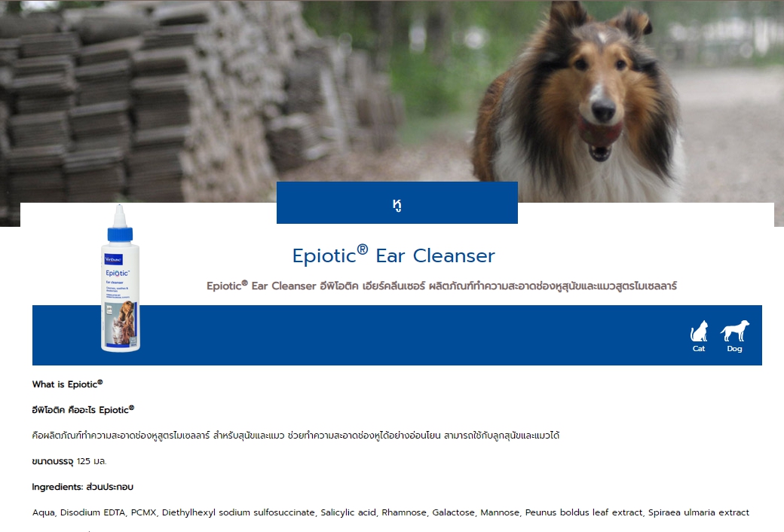This screenshot has height=532, width=784.
Task: Click the Epiotic Ear Cleanser title
Action: point(394,255)
